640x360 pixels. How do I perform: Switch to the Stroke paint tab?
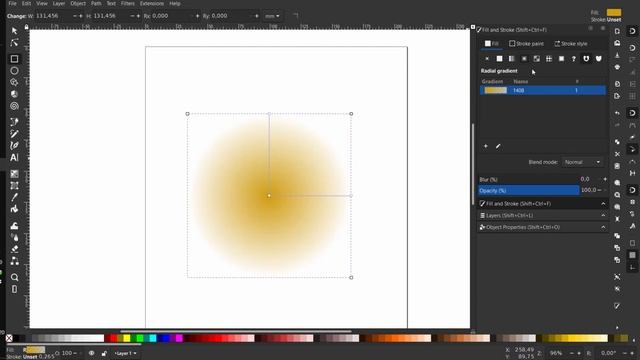tap(527, 44)
